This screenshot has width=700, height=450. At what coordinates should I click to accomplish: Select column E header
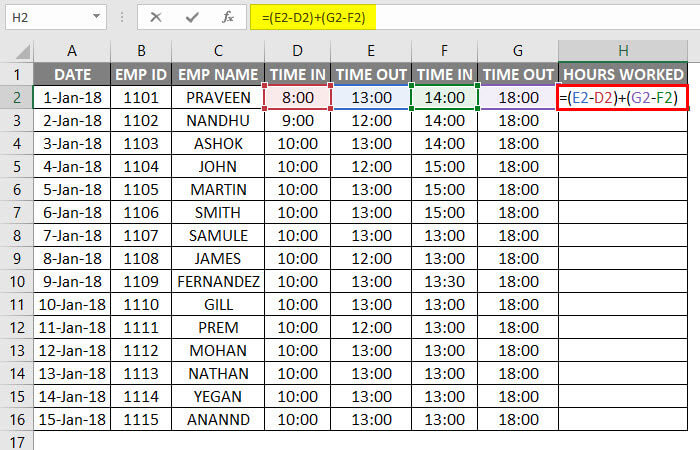pyautogui.click(x=371, y=50)
